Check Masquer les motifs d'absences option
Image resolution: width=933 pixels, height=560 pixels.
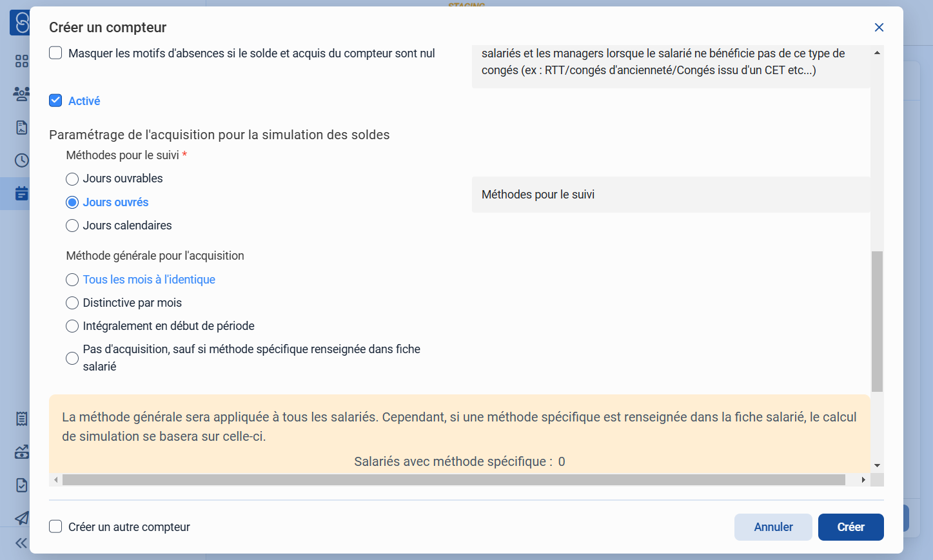pos(55,53)
